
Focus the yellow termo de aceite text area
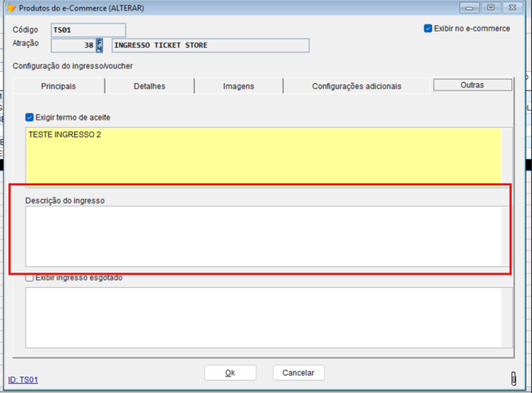click(263, 156)
